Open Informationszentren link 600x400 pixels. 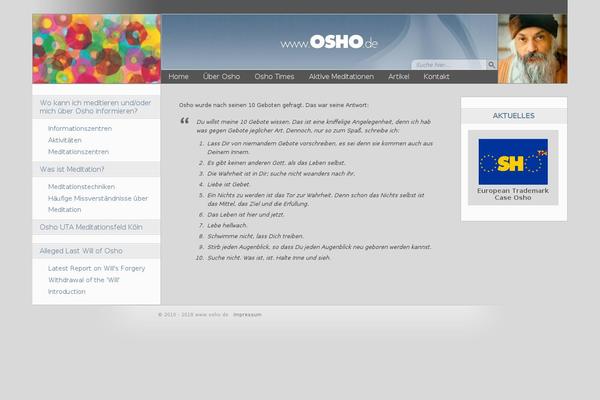pos(80,129)
